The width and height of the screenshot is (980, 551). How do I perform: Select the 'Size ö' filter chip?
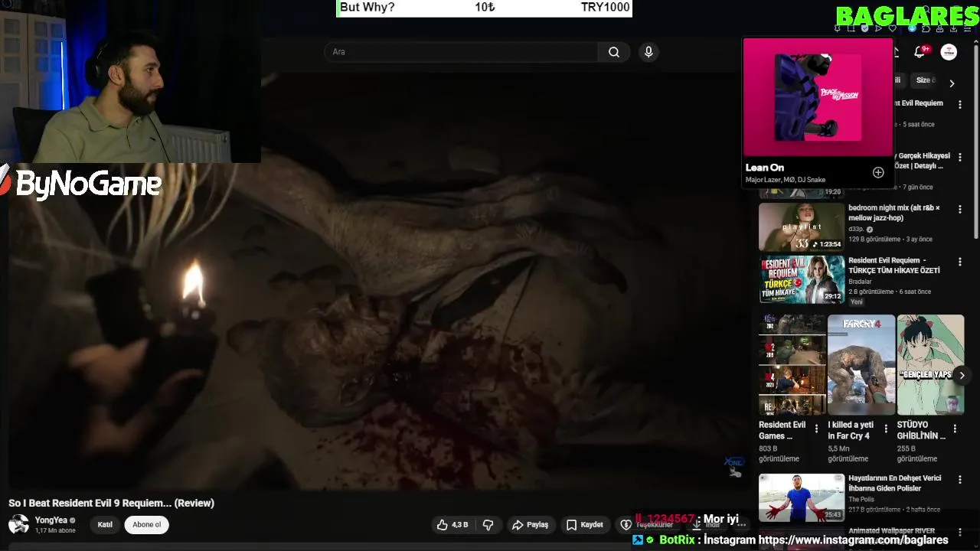tap(926, 80)
